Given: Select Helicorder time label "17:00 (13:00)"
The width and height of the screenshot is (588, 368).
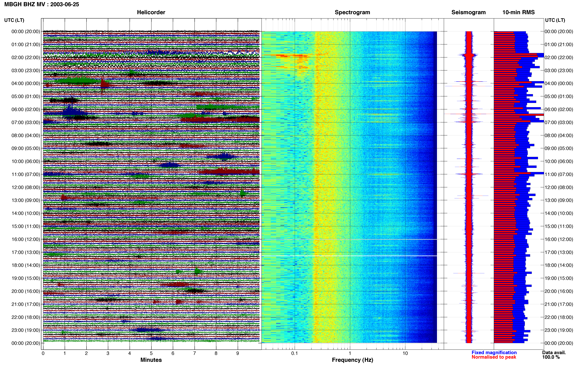Looking at the screenshot, I should [x=26, y=252].
